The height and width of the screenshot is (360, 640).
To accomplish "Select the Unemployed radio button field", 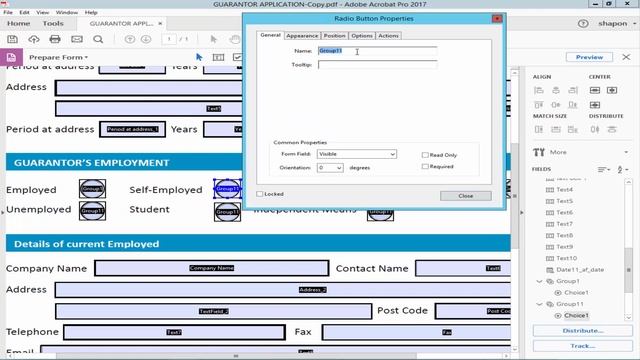I will pyautogui.click(x=92, y=211).
